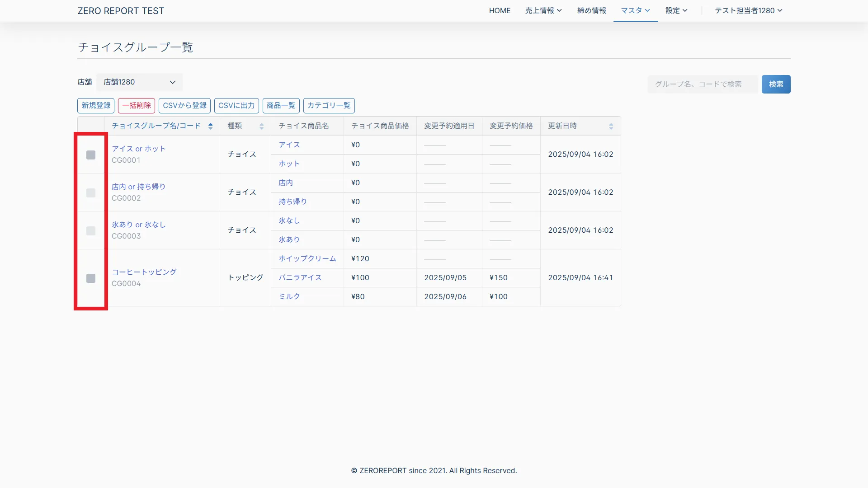Image resolution: width=868 pixels, height=488 pixels.
Task: Open 締め情報 in the navigation
Action: (x=591, y=10)
